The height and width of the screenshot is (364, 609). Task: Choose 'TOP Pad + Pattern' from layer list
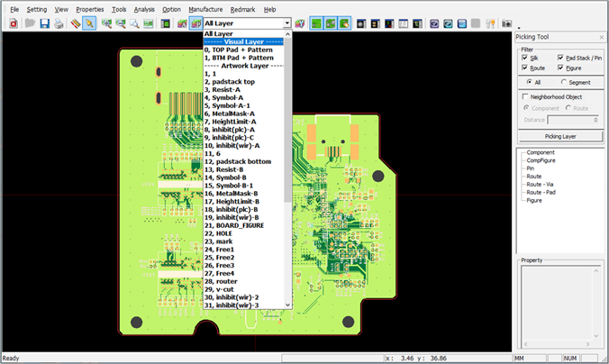(x=240, y=50)
